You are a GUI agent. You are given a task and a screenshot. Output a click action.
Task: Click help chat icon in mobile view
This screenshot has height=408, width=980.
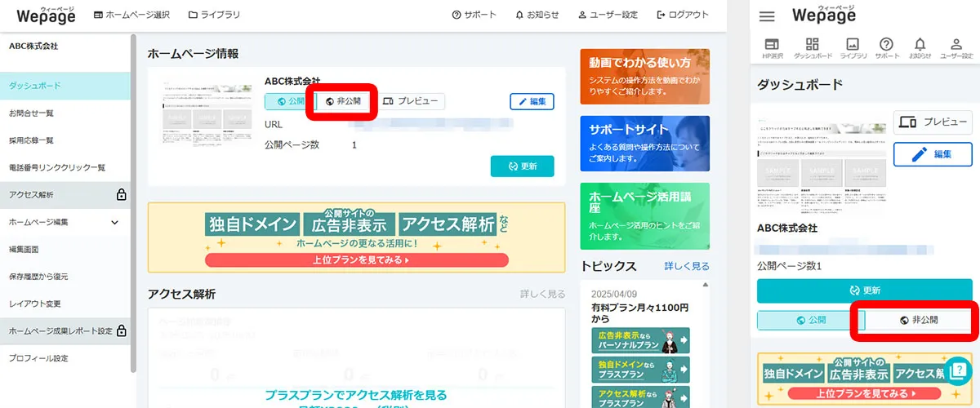[958, 371]
